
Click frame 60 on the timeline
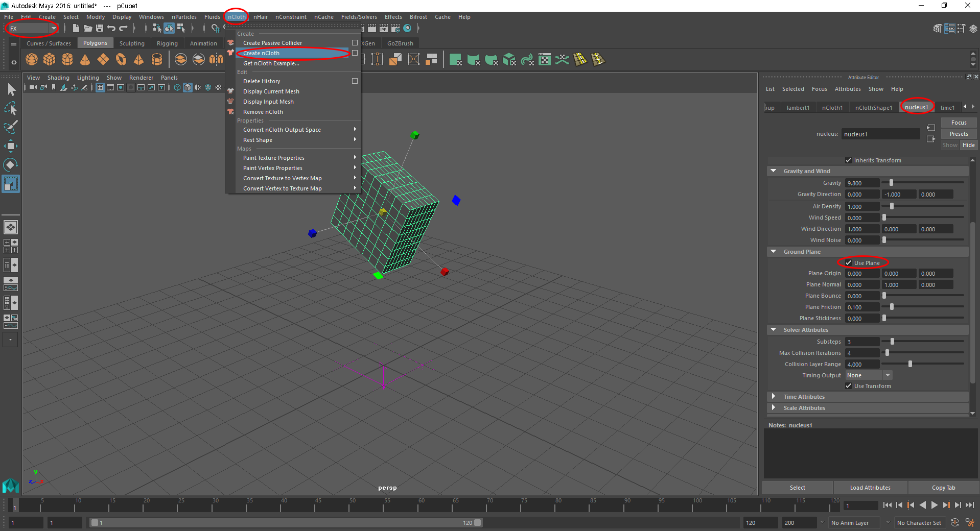[x=421, y=505]
